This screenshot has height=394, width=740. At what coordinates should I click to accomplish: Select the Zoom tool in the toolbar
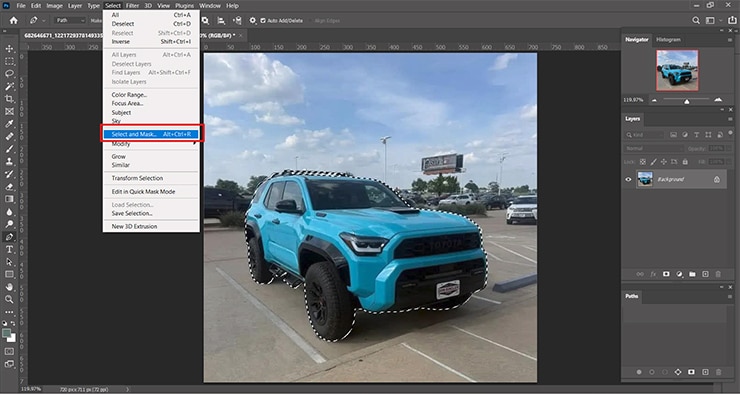point(9,299)
